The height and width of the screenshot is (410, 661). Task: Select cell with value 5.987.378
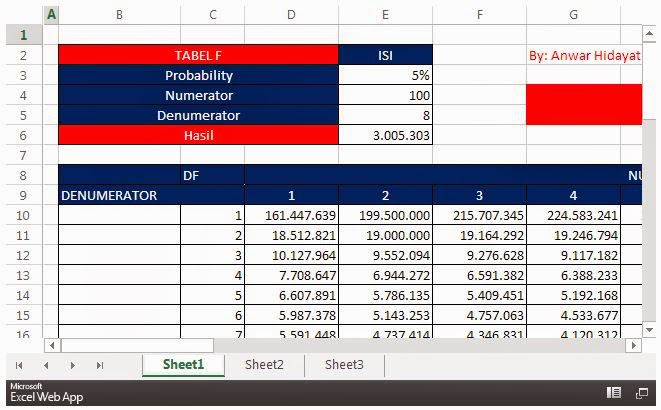click(x=291, y=316)
